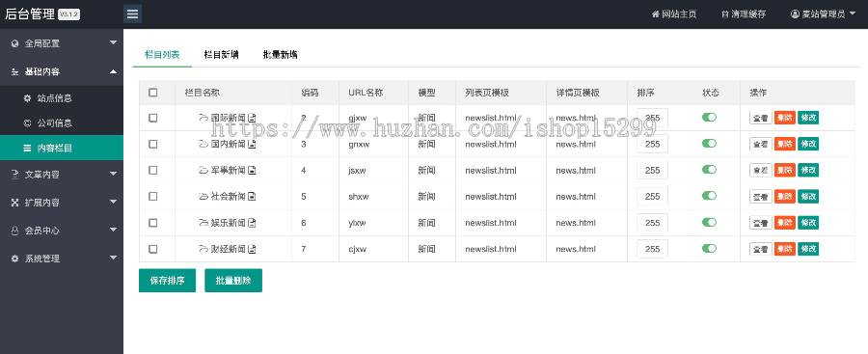Viewport: 868px width, 354px height.
Task: Click the folder icon before 社会新闻
Action: click(203, 196)
